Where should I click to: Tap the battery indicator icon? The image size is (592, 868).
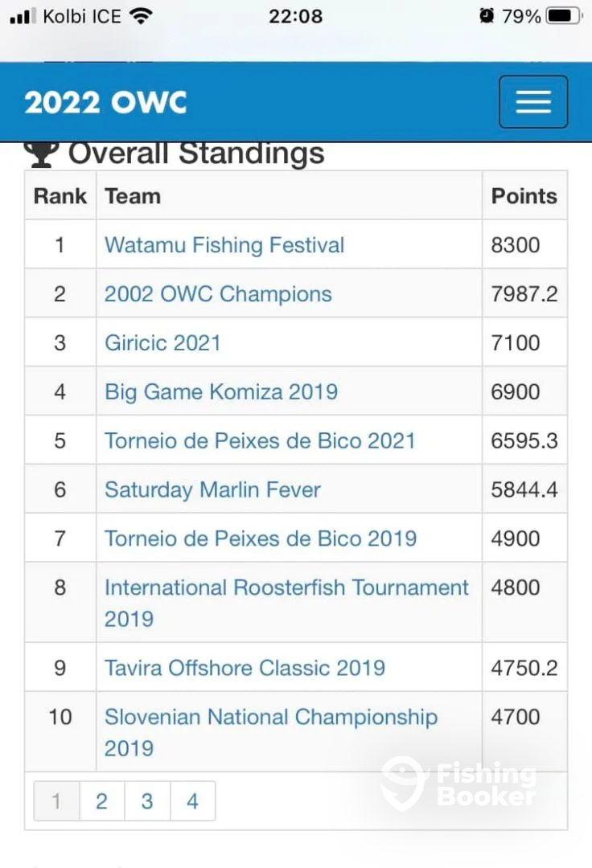pyautogui.click(x=565, y=15)
